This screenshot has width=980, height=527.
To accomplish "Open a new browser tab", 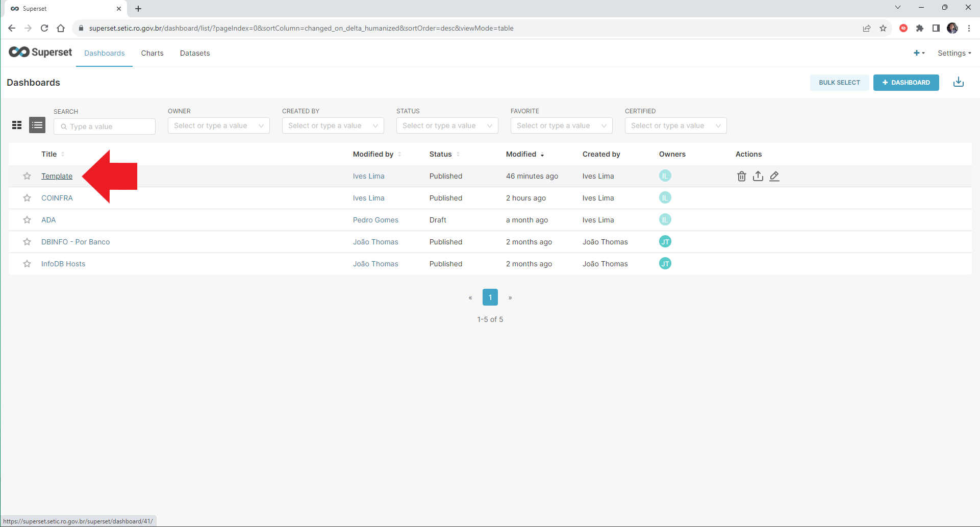I will 138,9.
